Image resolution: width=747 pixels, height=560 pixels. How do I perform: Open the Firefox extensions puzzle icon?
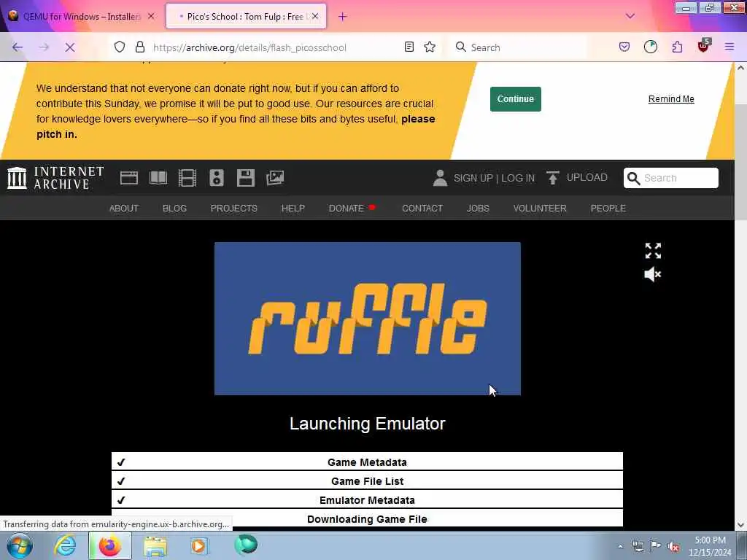click(677, 47)
